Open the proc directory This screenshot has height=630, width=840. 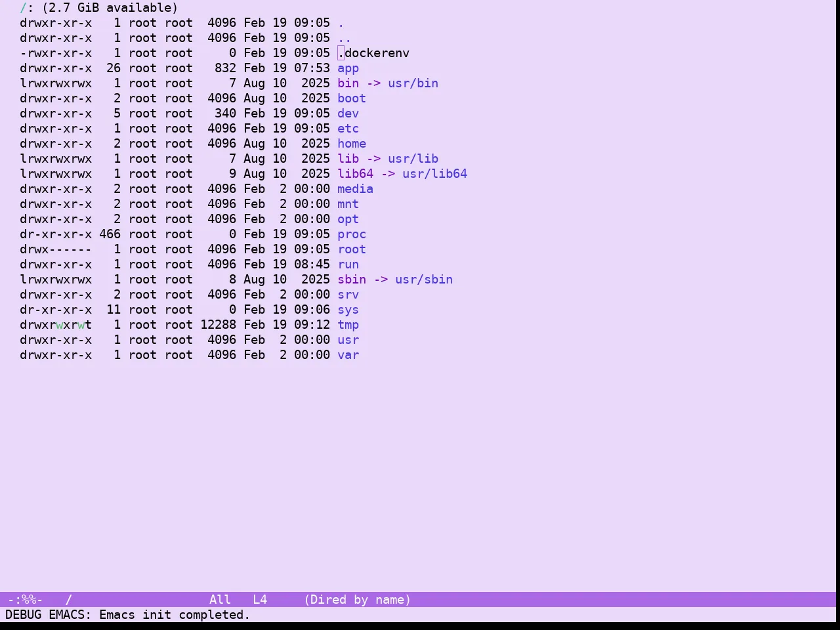[x=352, y=234]
